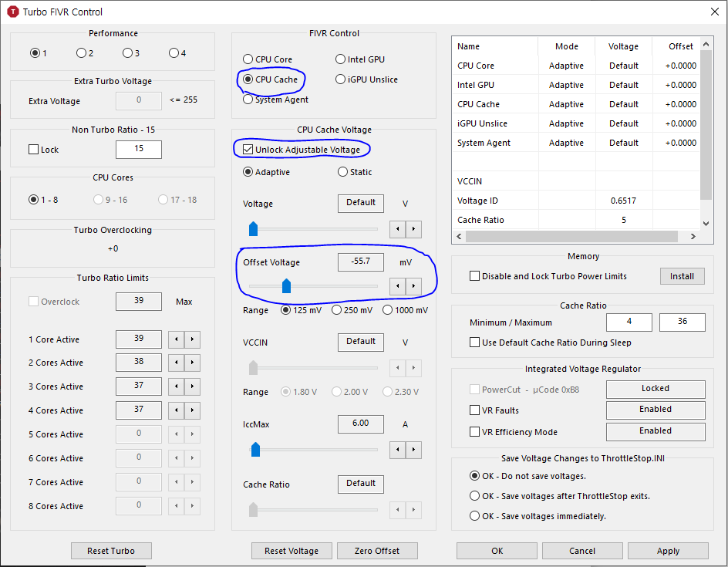Click the PowerCut Locked button

656,389
